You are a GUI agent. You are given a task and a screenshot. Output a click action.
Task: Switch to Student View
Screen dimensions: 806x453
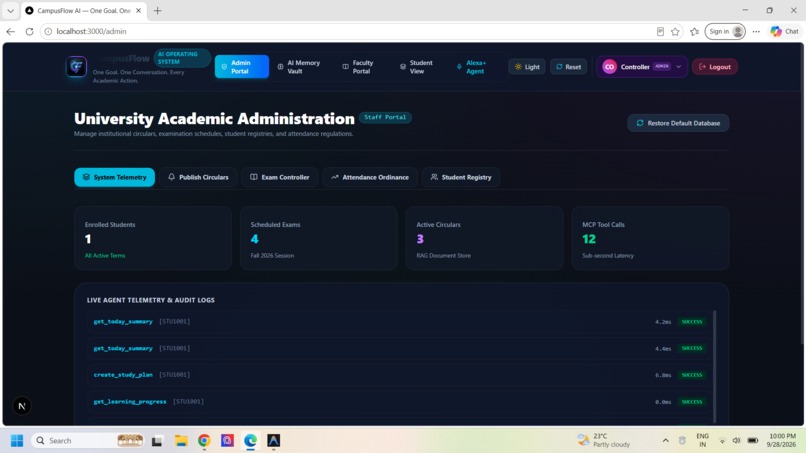coord(416,67)
